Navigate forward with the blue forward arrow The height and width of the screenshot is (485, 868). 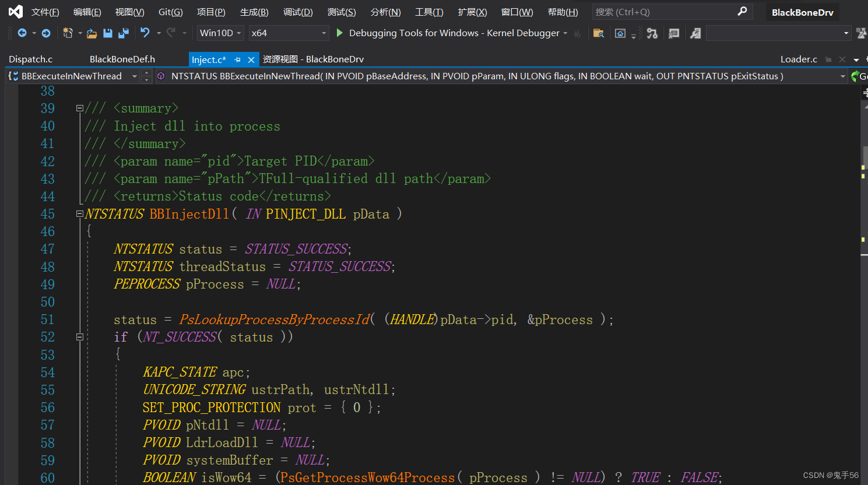point(46,33)
